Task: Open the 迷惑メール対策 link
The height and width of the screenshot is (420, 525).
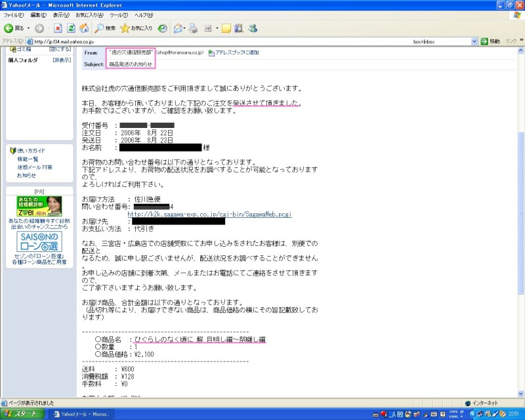Action: coord(35,167)
